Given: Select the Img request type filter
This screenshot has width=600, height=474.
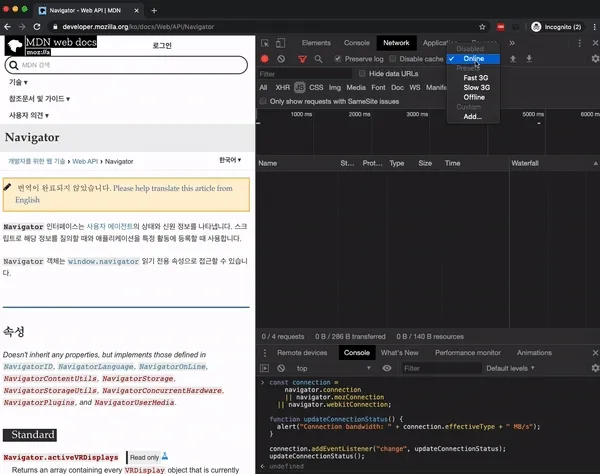Looking at the screenshot, I should click(335, 88).
